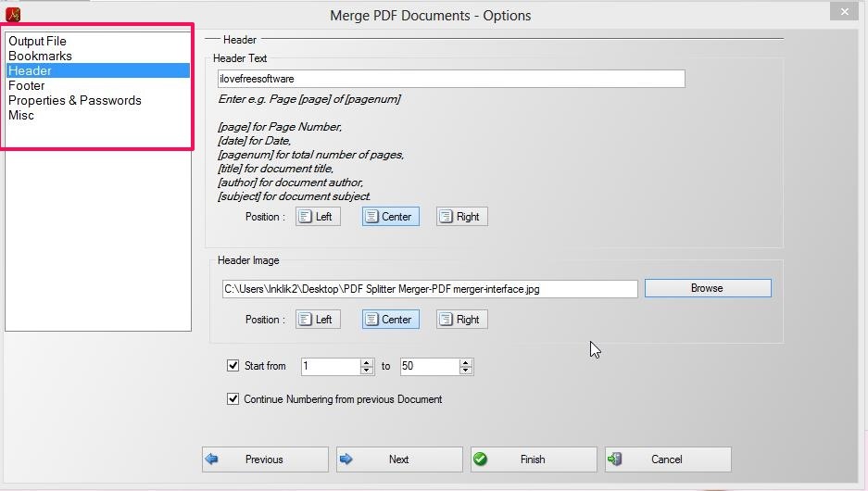868x491 pixels.
Task: Close the Merge PDF Options window
Action: (844, 12)
